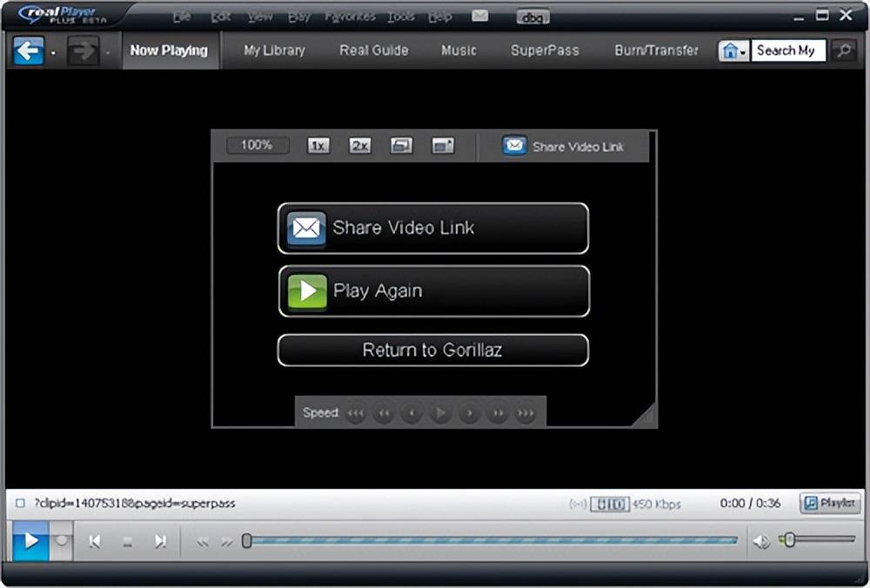Click the middle of the seek progress bar
870x588 pixels.
pyautogui.click(x=491, y=541)
